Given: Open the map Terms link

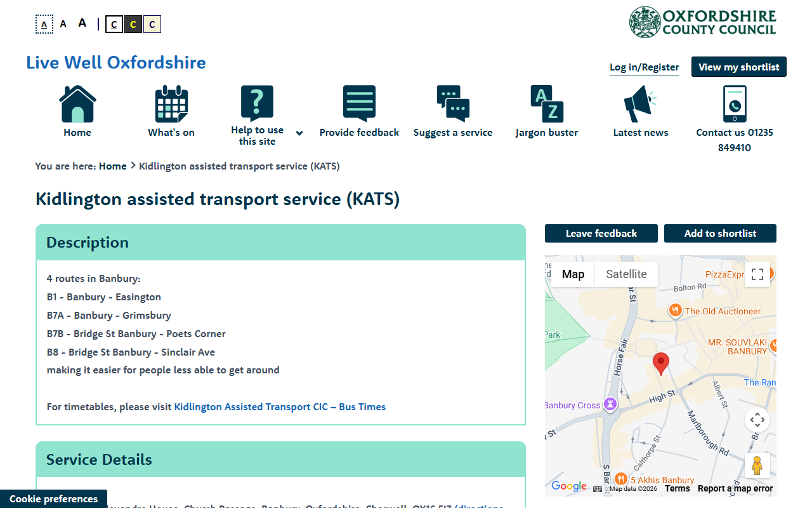Looking at the screenshot, I should pos(677,488).
